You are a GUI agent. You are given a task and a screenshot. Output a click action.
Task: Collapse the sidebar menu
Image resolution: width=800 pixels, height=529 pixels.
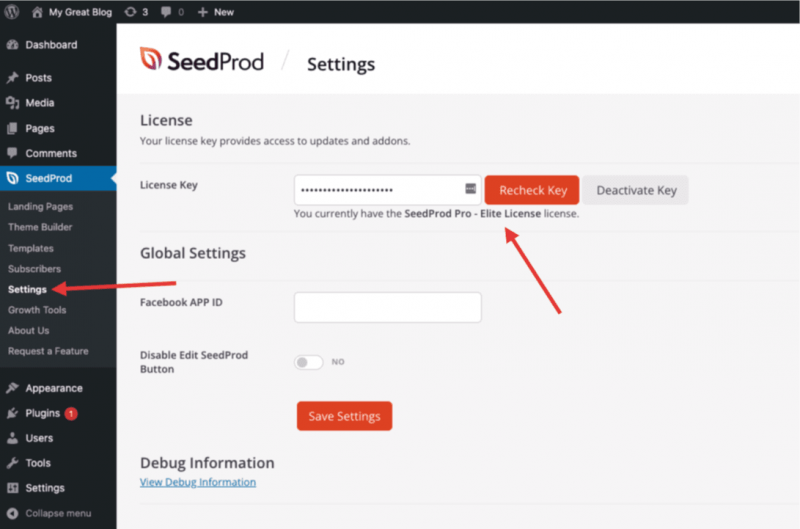tap(57, 513)
